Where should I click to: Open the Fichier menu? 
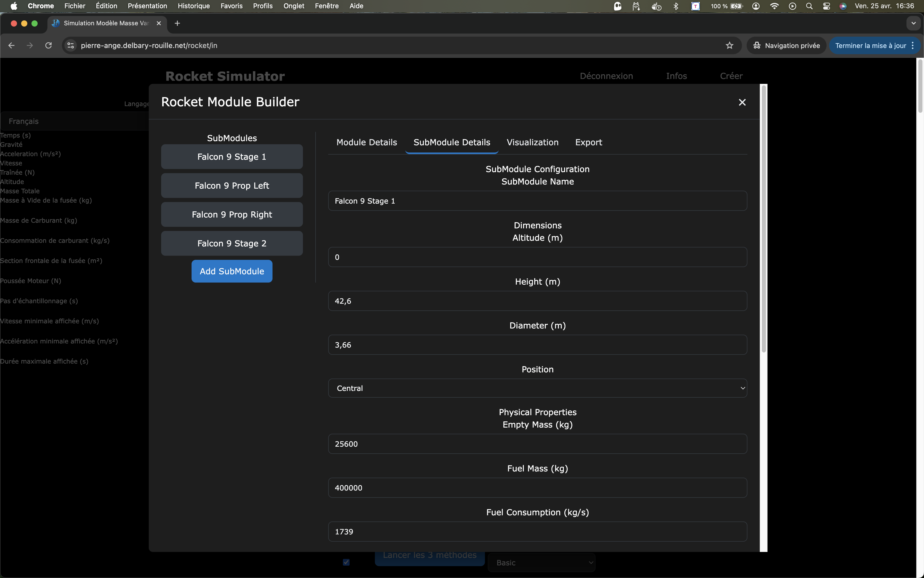pyautogui.click(x=75, y=6)
